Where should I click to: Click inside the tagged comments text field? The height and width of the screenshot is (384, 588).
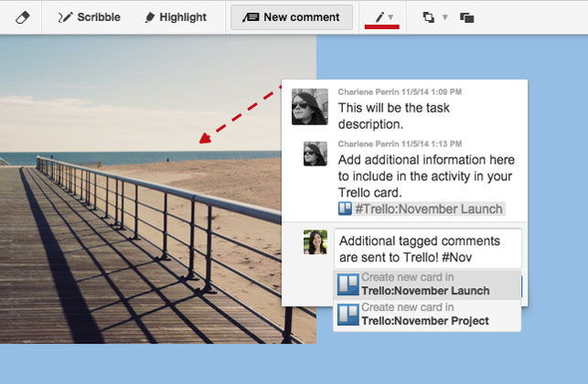click(427, 249)
